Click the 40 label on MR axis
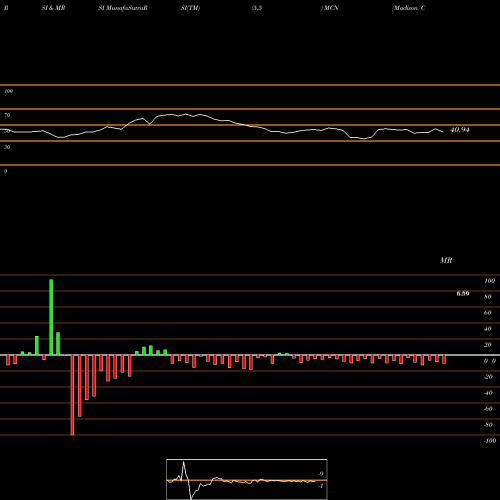500x500 pixels. pos(488,329)
